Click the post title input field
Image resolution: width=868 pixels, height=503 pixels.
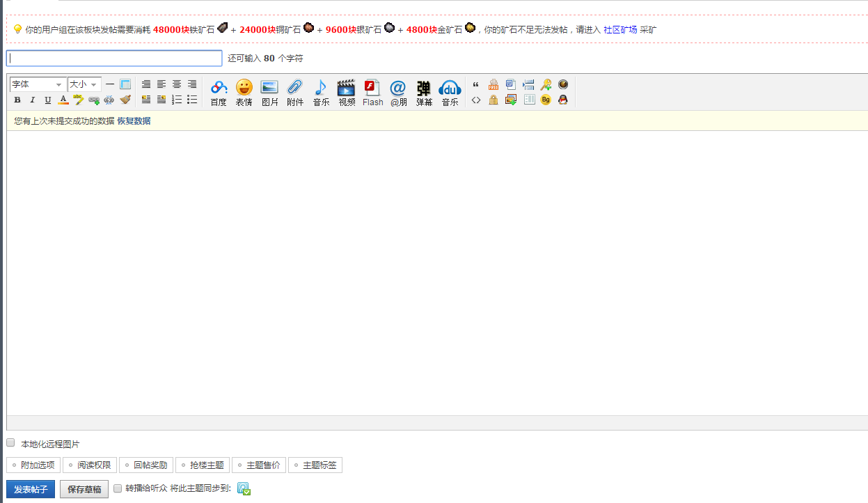click(114, 59)
